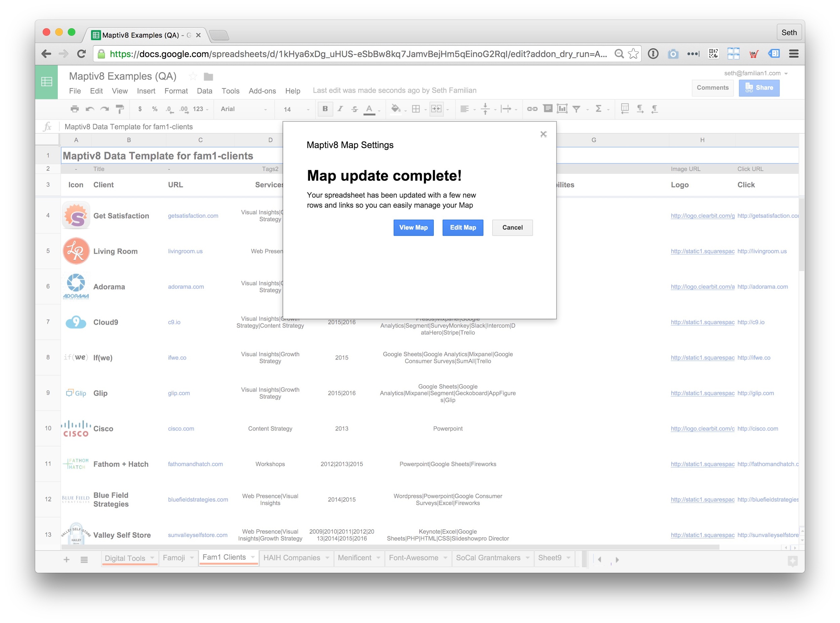The image size is (840, 623).
Task: Open text wrapping options
Action: tap(506, 109)
